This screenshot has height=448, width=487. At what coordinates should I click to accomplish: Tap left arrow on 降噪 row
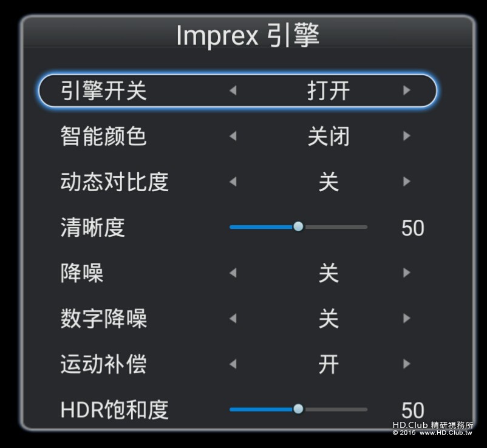233,273
